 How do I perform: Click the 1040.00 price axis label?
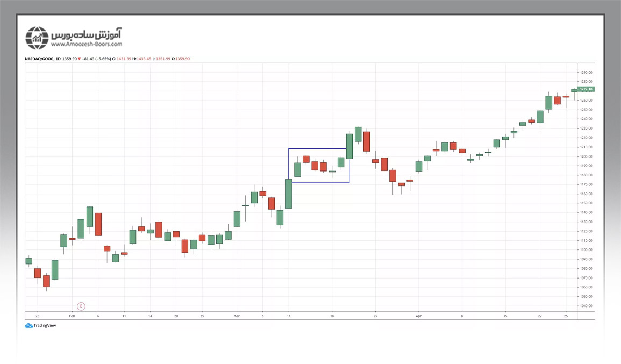(x=585, y=306)
